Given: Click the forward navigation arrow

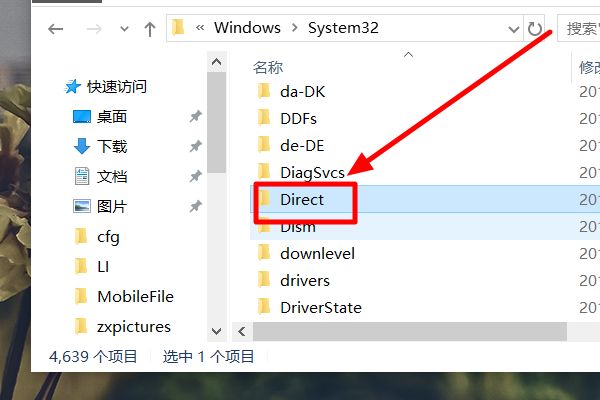Looking at the screenshot, I should coord(94,29).
